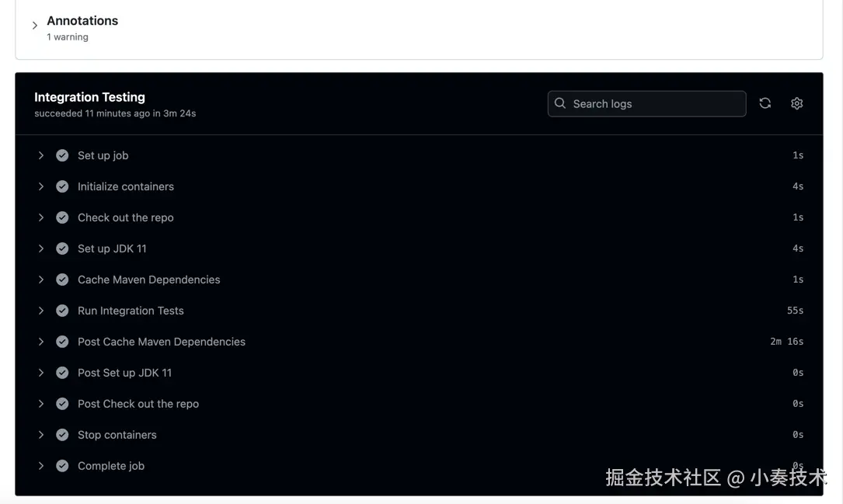Viewport: 843px width, 504px height.
Task: Click the success checkmark beside Check out the repo
Action: (x=62, y=217)
